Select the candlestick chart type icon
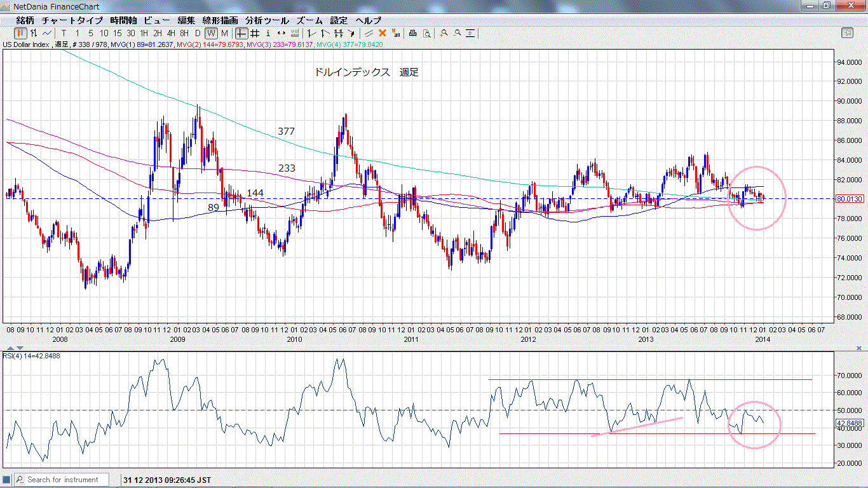This screenshot has width=868, height=488. coord(20,33)
